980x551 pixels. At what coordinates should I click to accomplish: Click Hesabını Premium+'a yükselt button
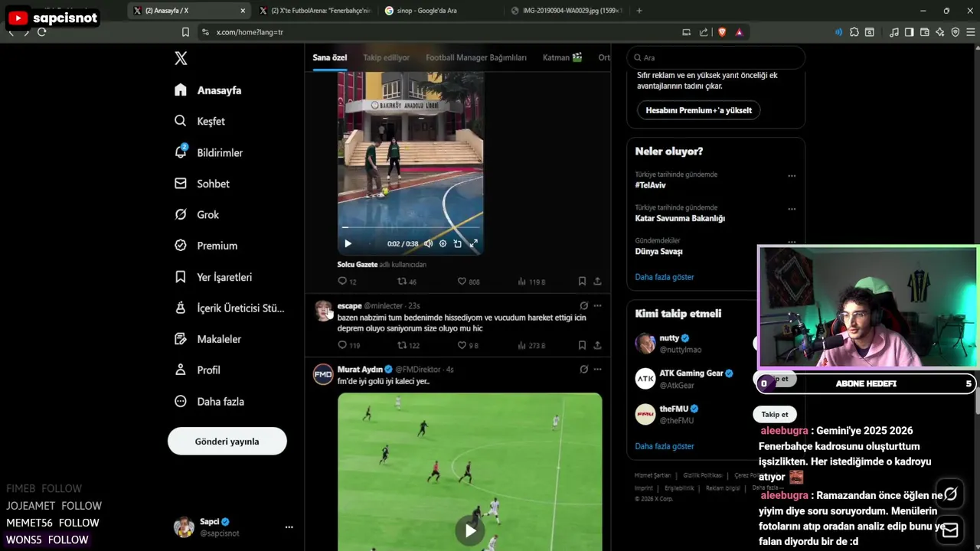(698, 110)
